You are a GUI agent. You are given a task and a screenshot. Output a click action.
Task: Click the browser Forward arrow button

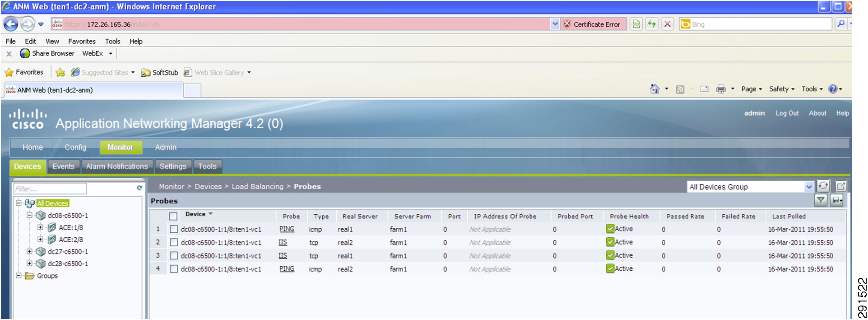(x=28, y=24)
